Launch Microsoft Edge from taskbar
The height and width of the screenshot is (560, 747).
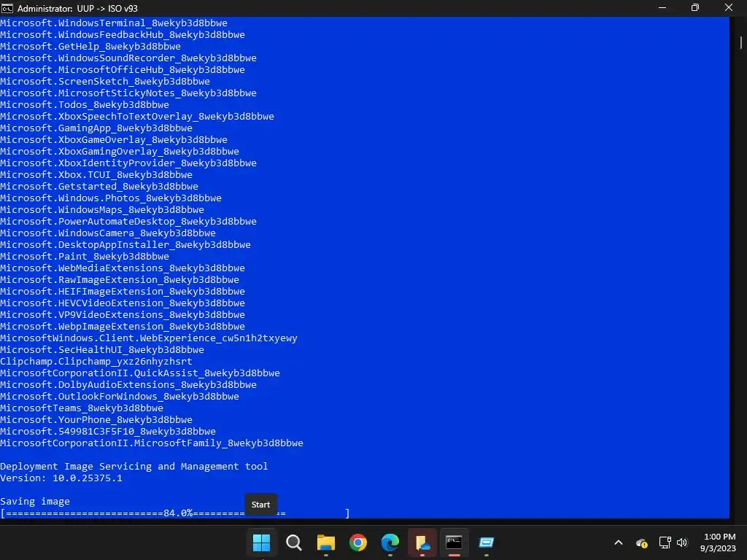click(x=390, y=542)
